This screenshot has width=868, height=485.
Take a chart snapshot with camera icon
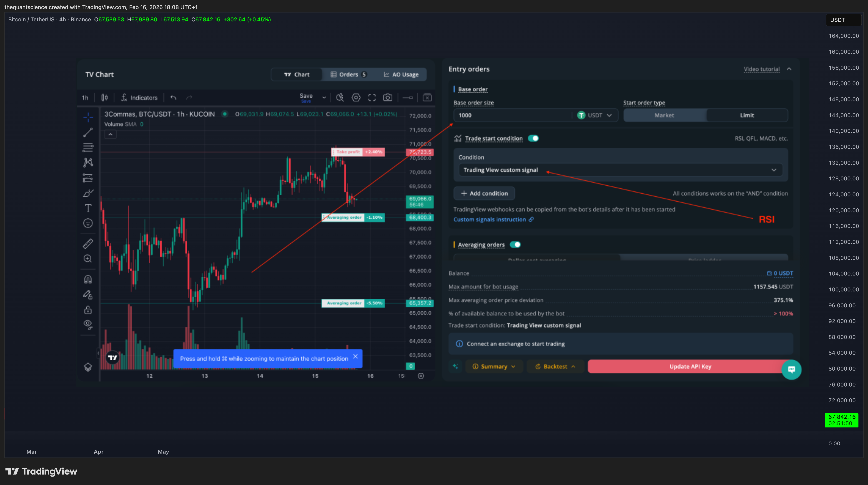pyautogui.click(x=387, y=97)
